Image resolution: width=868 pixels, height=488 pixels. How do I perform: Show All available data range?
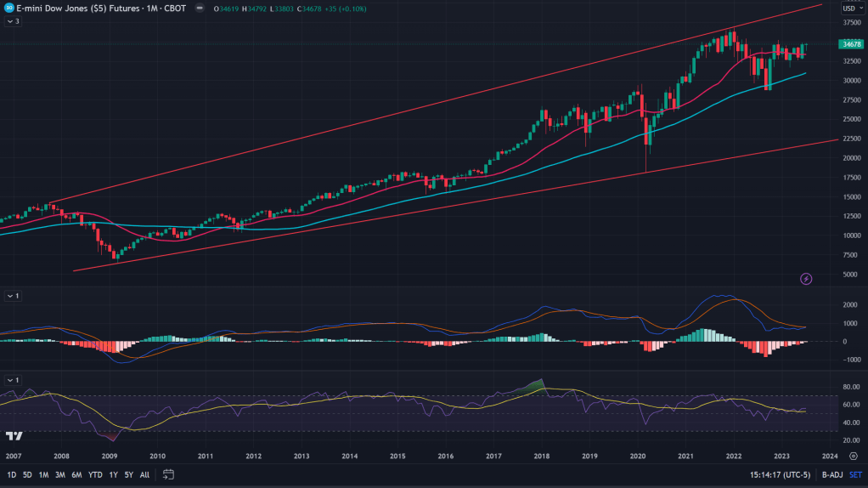144,474
